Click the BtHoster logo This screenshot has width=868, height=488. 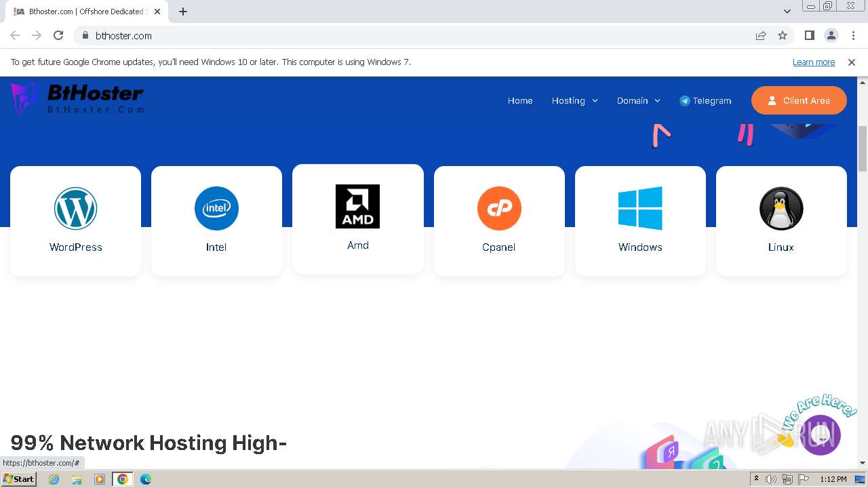pyautogui.click(x=77, y=98)
